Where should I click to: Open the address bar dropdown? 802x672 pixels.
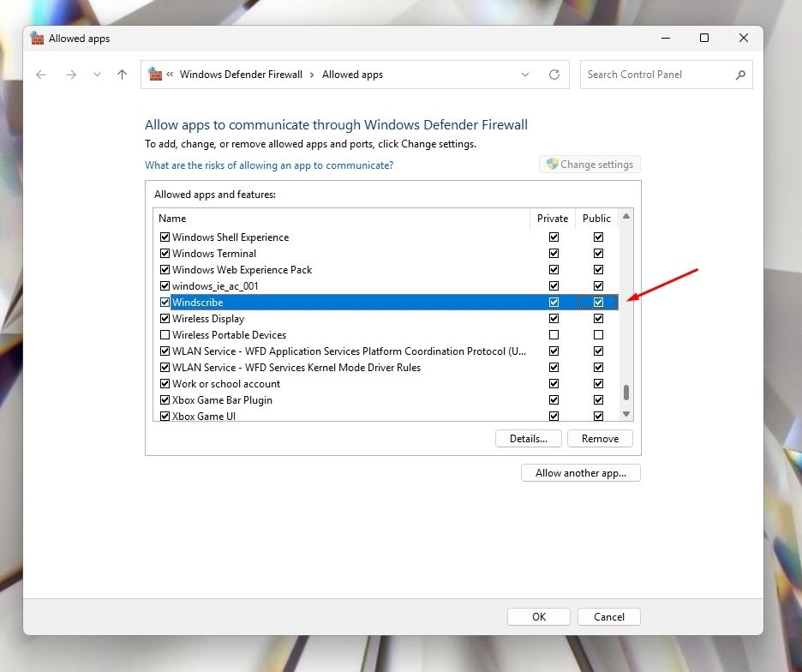point(525,75)
